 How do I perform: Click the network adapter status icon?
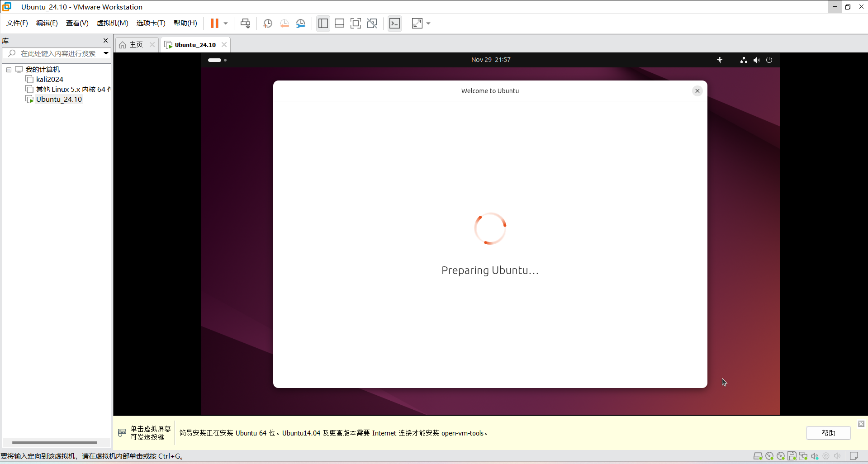point(803,456)
